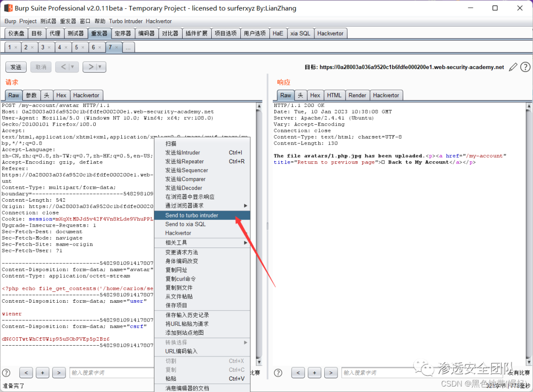Expand the 相关工具 submenu

click(x=245, y=243)
